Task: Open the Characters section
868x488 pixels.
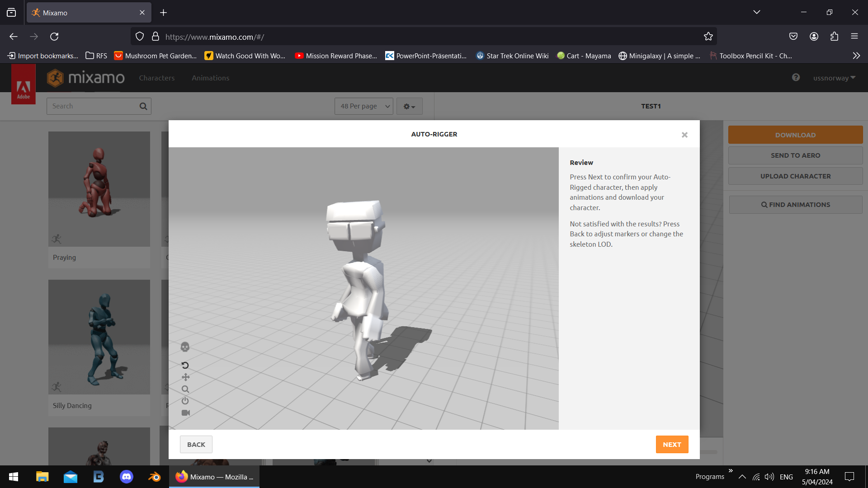Action: [x=157, y=78]
